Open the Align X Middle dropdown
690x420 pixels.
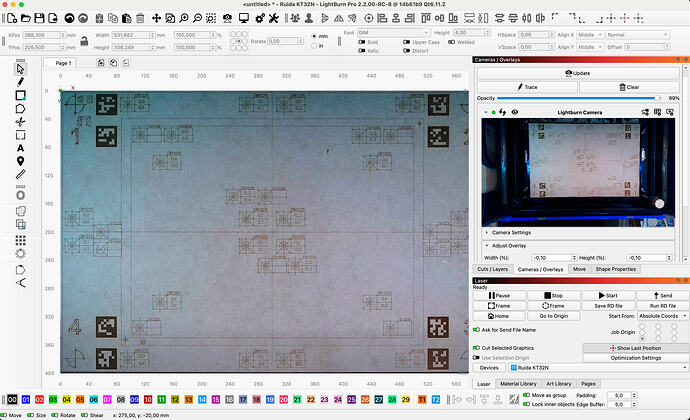590,35
